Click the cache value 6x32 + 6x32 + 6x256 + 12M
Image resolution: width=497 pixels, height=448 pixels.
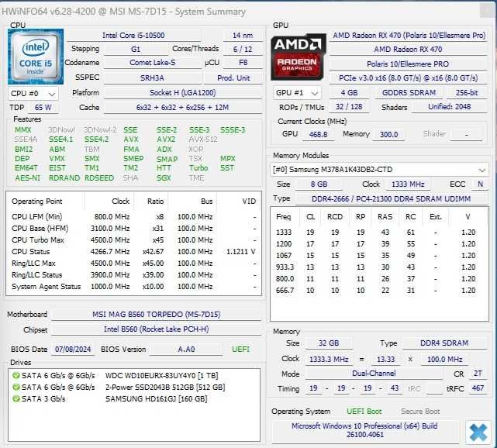click(x=182, y=108)
